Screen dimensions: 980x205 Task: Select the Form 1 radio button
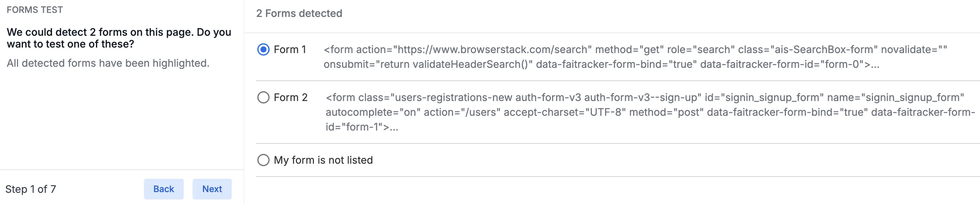(263, 49)
